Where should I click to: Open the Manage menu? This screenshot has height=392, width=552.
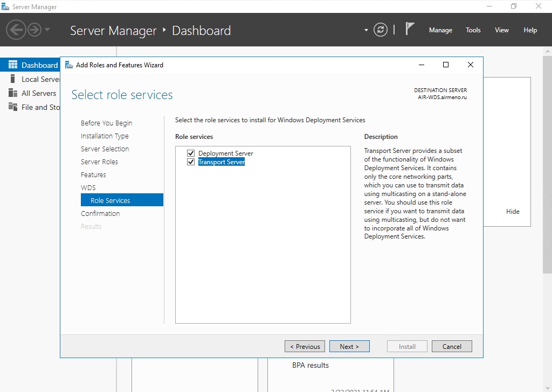coord(440,30)
